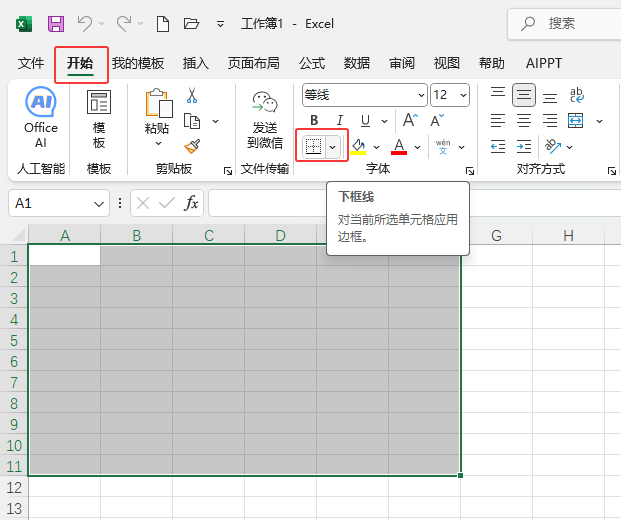
Task: Center text horizontally icon
Action: [x=524, y=121]
